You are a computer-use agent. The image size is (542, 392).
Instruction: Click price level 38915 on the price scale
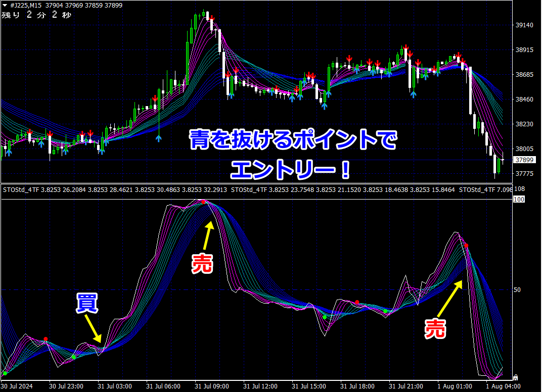(x=524, y=50)
